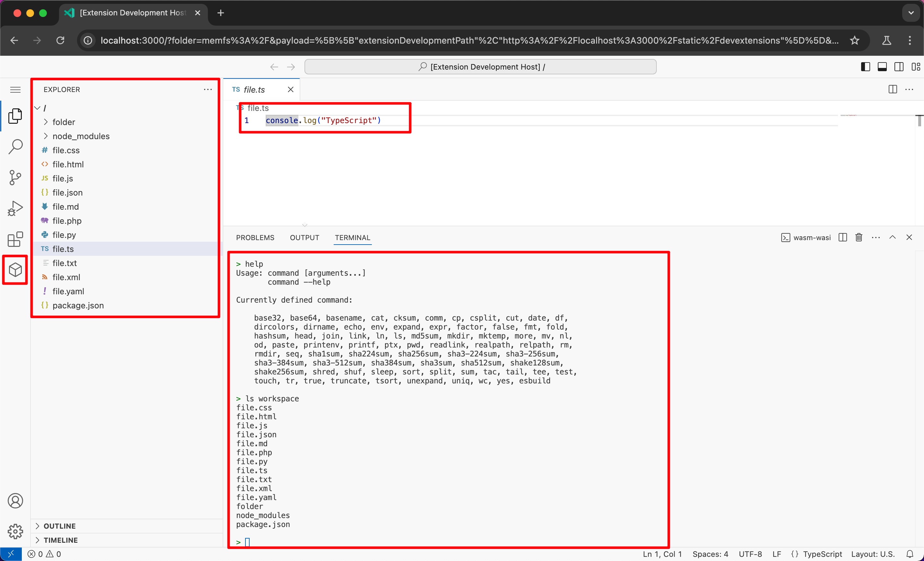Click the browser address bar URL

pyautogui.click(x=469, y=40)
